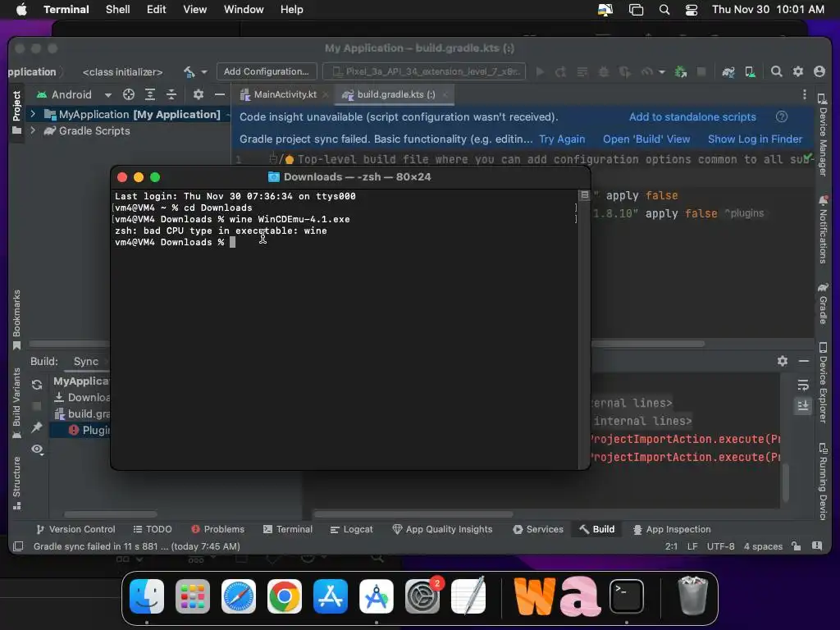Open the Pixel_3a_API_34 device selector dropdown

[424, 72]
